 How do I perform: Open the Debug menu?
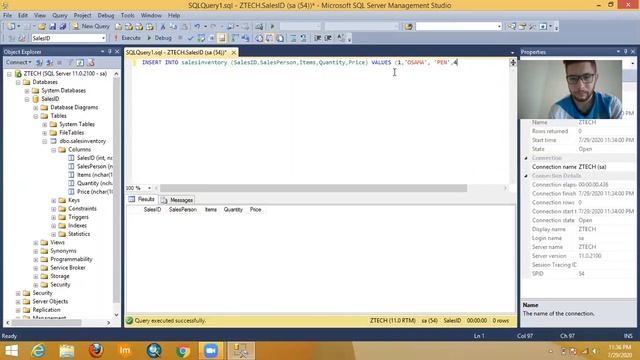pyautogui.click(x=106, y=16)
